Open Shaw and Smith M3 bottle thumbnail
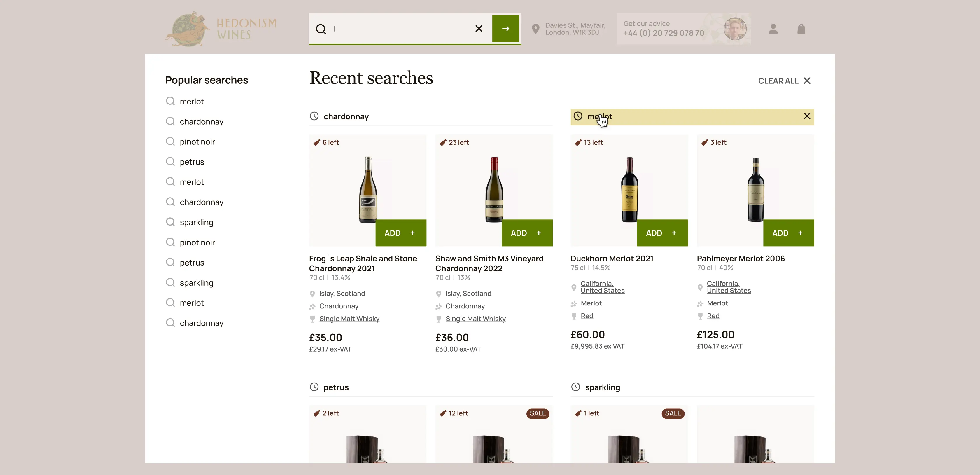980x475 pixels. [x=494, y=189]
